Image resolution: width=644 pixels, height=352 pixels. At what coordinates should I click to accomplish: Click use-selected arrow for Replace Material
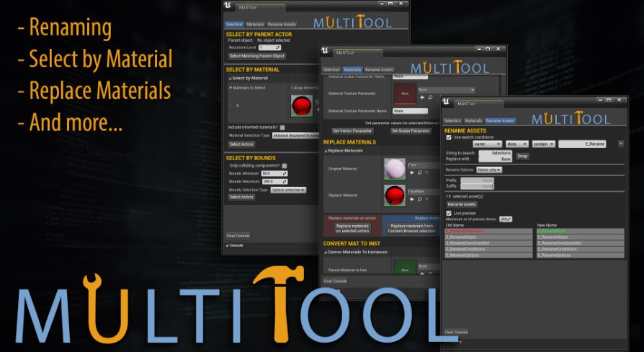click(412, 199)
